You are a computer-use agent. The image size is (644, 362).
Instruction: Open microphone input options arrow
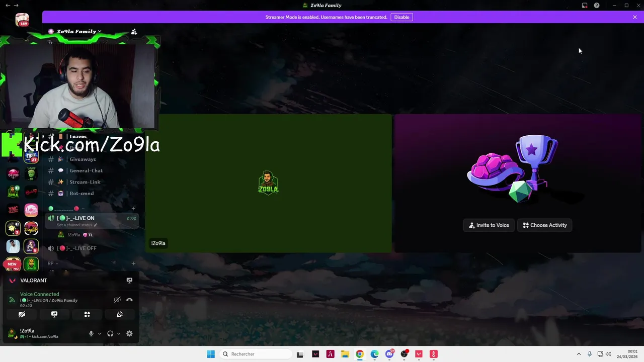pyautogui.click(x=99, y=333)
